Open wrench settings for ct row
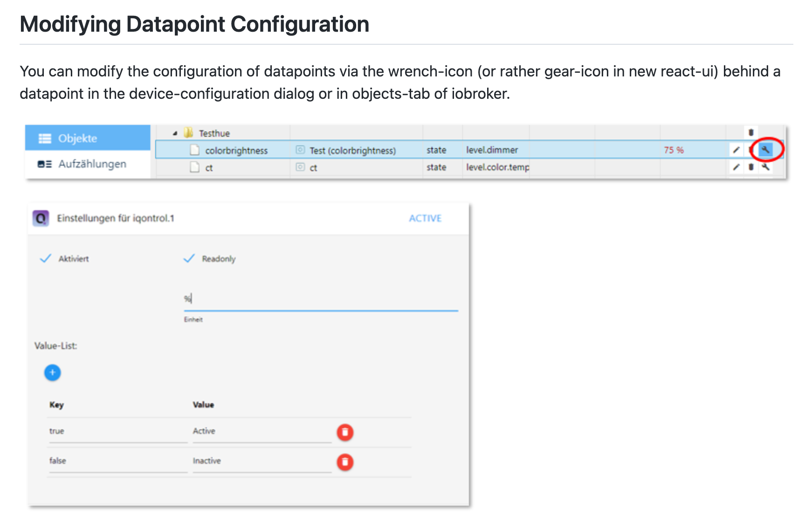The image size is (812, 521). click(765, 167)
